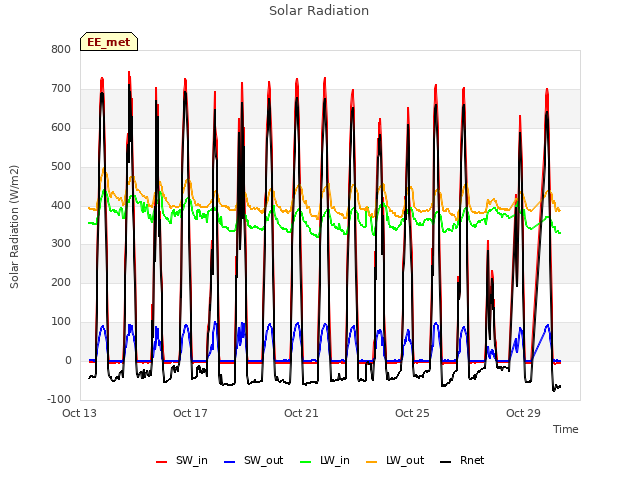
Task: Click the 100 y-axis tick label
Action: (x=61, y=322)
